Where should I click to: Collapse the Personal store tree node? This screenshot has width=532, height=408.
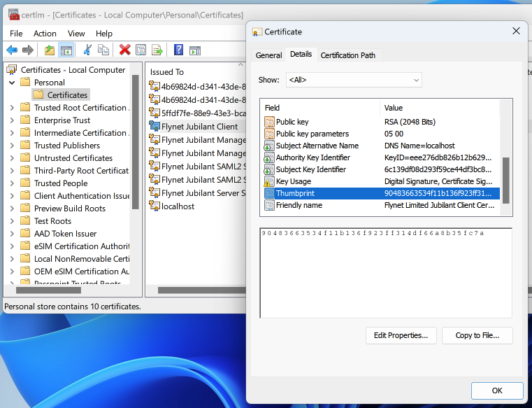pyautogui.click(x=12, y=83)
